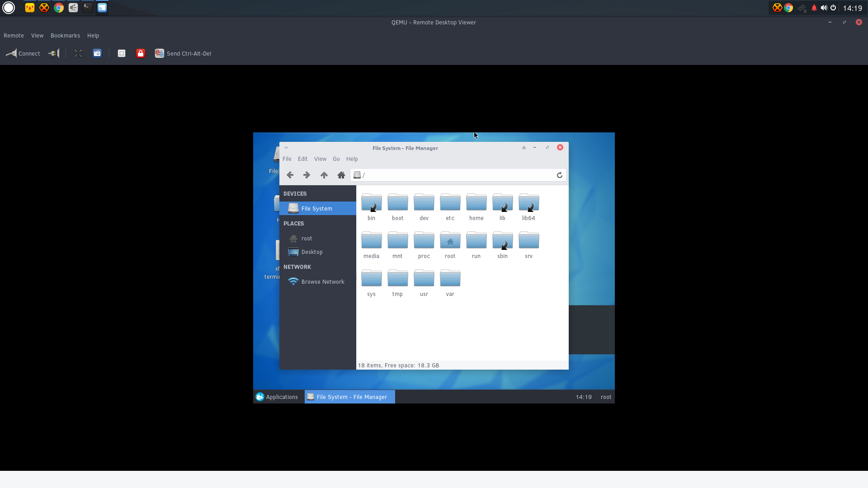Select the srv folder icon
Viewport: 868px width, 488px height.
(x=529, y=240)
